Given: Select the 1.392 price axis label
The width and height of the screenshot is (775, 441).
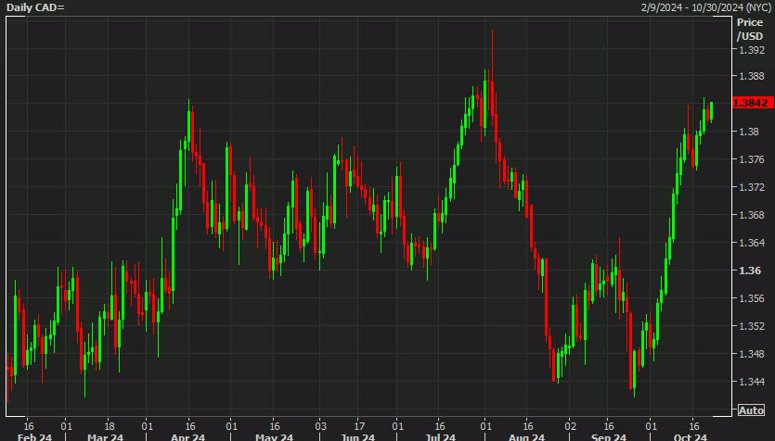Looking at the screenshot, I should (752, 50).
